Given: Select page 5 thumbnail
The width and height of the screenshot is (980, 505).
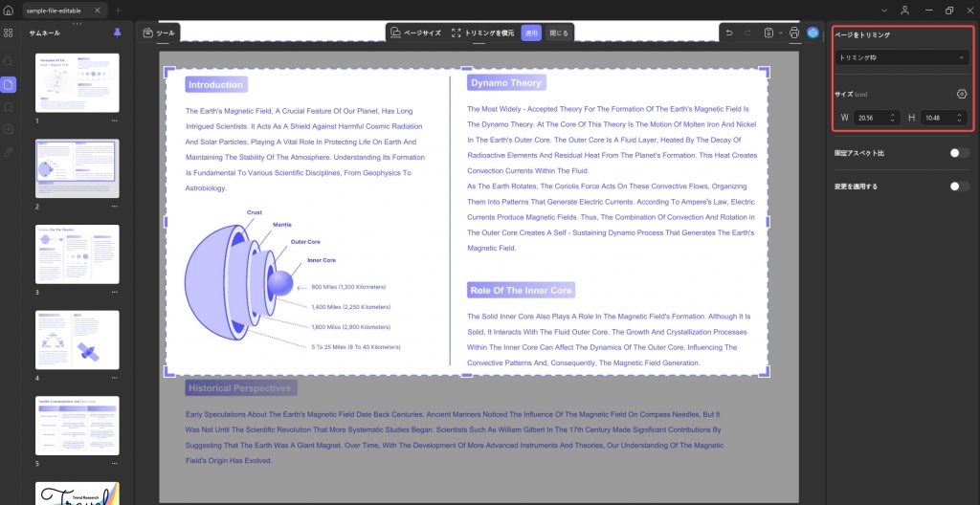Looking at the screenshot, I should click(x=77, y=425).
